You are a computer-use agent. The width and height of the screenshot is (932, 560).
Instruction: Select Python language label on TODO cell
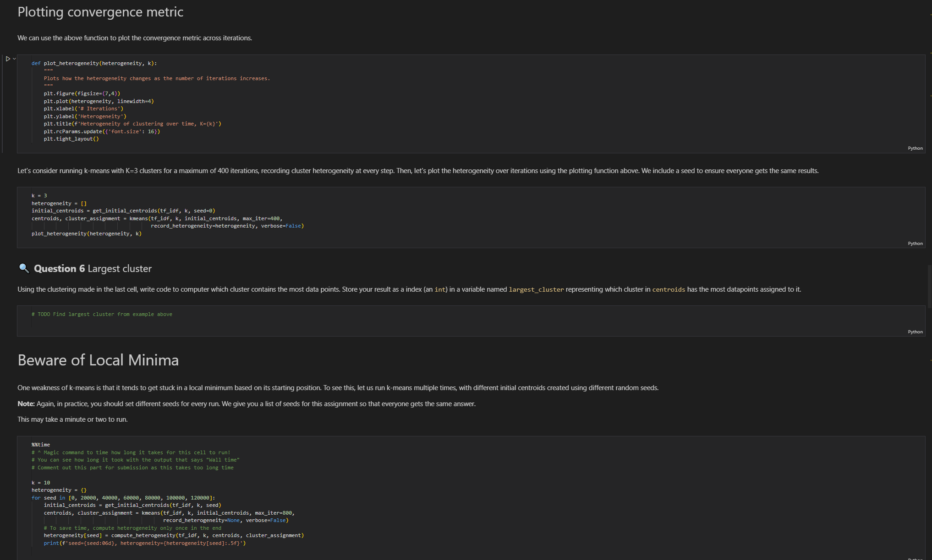[x=915, y=332]
